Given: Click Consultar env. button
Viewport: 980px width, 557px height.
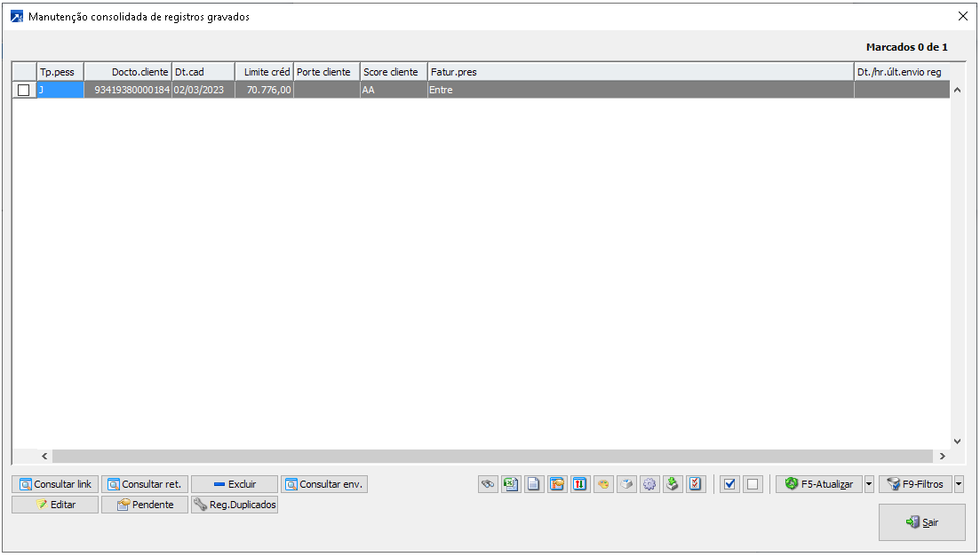Looking at the screenshot, I should (324, 484).
